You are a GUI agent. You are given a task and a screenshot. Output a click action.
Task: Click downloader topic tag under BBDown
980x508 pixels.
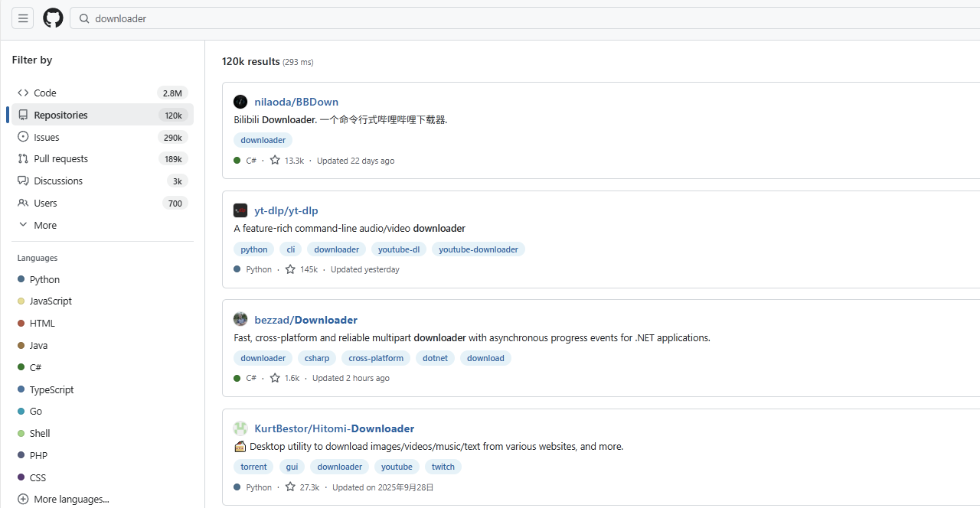tap(263, 140)
